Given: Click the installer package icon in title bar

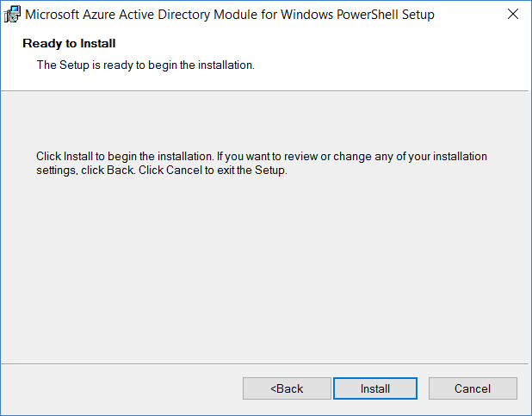Looking at the screenshot, I should (x=12, y=15).
